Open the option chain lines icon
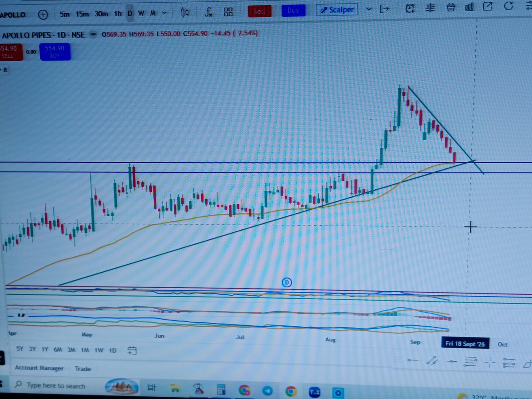This screenshot has width=532, height=399. 430,7
